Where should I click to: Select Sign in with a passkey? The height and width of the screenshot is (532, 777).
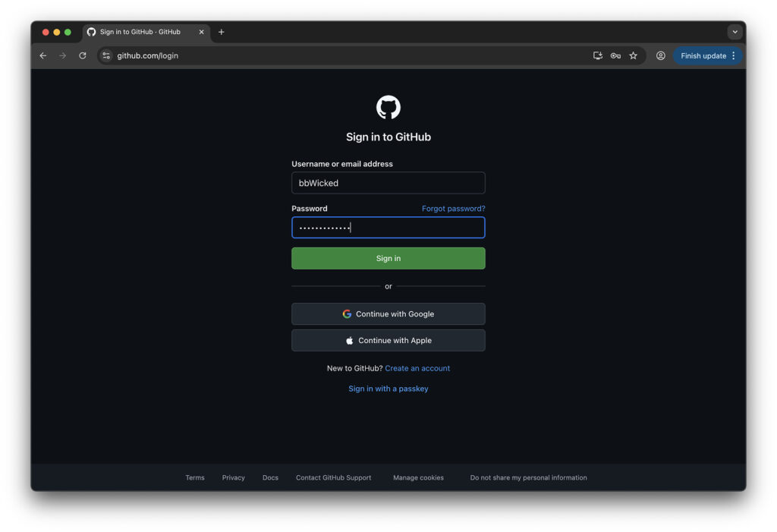pyautogui.click(x=388, y=389)
